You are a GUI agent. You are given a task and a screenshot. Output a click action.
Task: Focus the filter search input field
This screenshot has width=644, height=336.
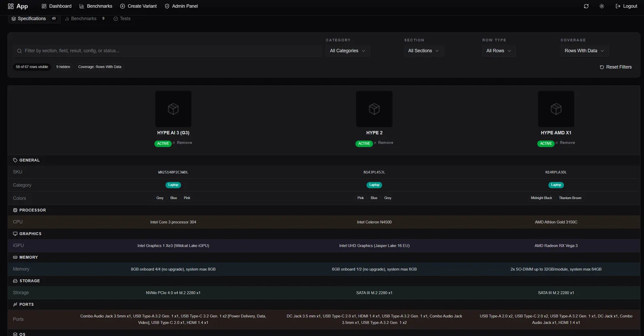point(167,51)
